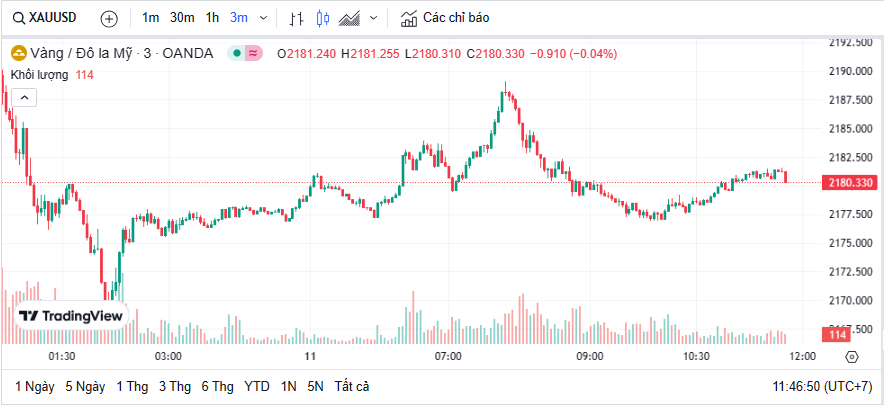Expand the time interval dropdown arrow
This screenshot has width=884, height=409.
click(x=263, y=18)
